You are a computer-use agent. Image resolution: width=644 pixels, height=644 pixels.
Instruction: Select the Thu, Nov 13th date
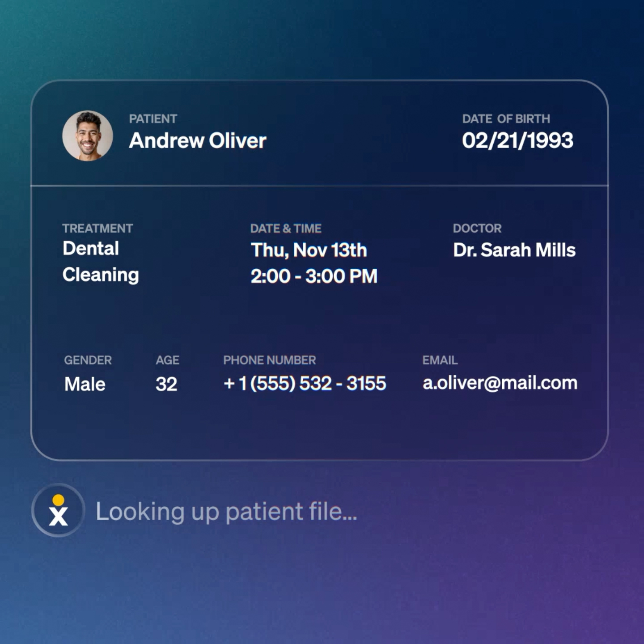point(309,250)
